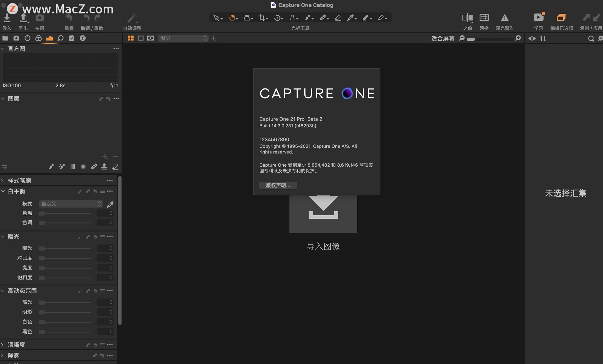Collapse the Exposure (曝光) panel
Screen dimensions: 603x364
click(x=3, y=237)
